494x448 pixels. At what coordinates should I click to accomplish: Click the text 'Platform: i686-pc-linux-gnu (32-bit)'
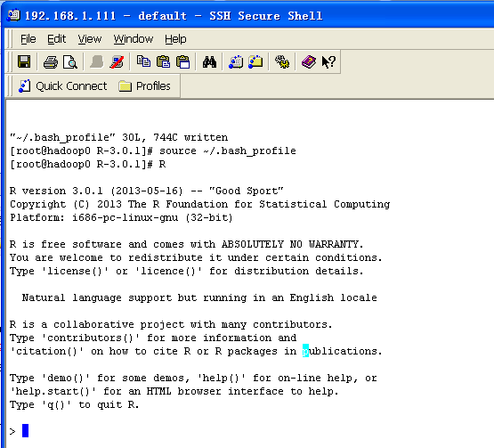[121, 217]
